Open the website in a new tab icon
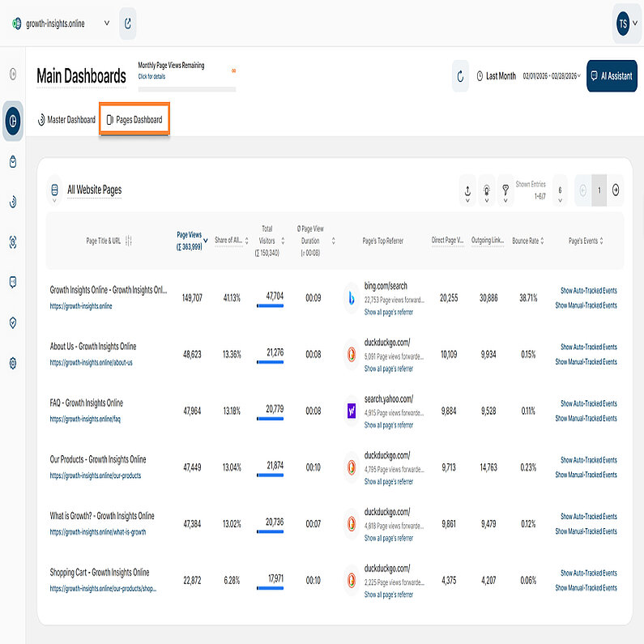The height and width of the screenshot is (644, 644). pyautogui.click(x=128, y=23)
